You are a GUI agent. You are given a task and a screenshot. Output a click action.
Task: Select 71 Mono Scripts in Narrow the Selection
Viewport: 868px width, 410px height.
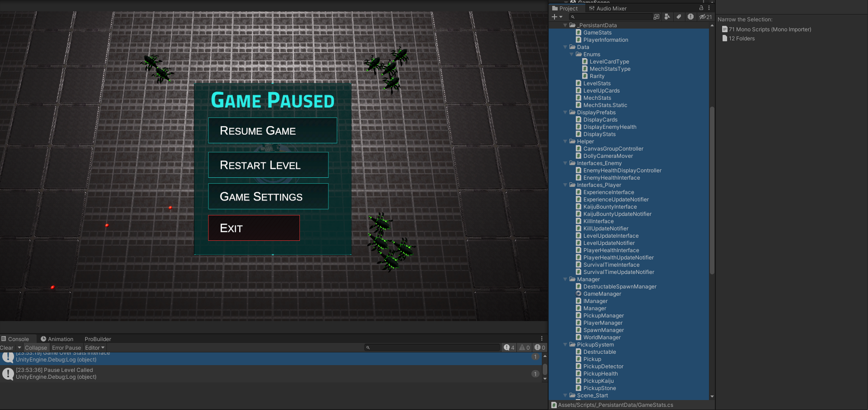[767, 29]
